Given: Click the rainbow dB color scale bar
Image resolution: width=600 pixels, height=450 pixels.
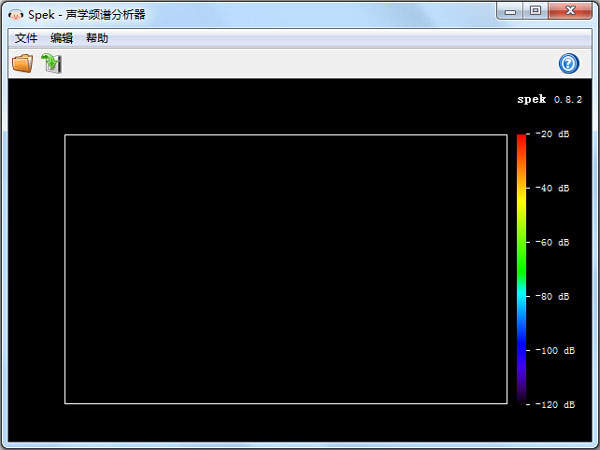Looking at the screenshot, I should [x=521, y=268].
